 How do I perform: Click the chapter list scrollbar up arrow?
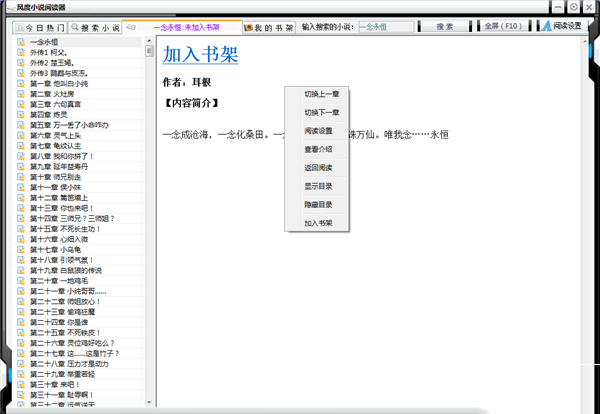click(149, 41)
